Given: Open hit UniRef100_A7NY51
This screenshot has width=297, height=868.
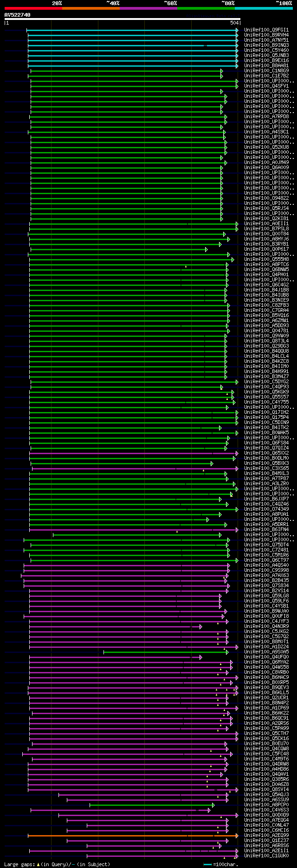Looking at the screenshot, I should [266, 40].
